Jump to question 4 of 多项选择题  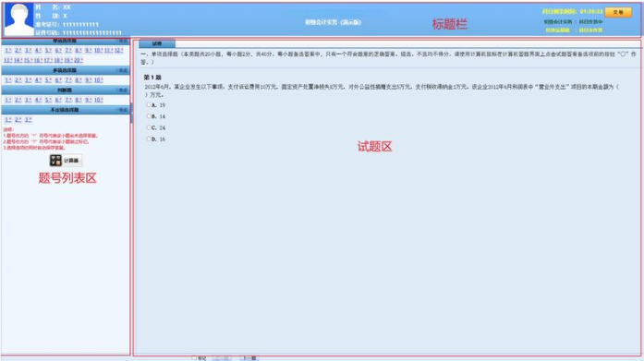coord(38,80)
